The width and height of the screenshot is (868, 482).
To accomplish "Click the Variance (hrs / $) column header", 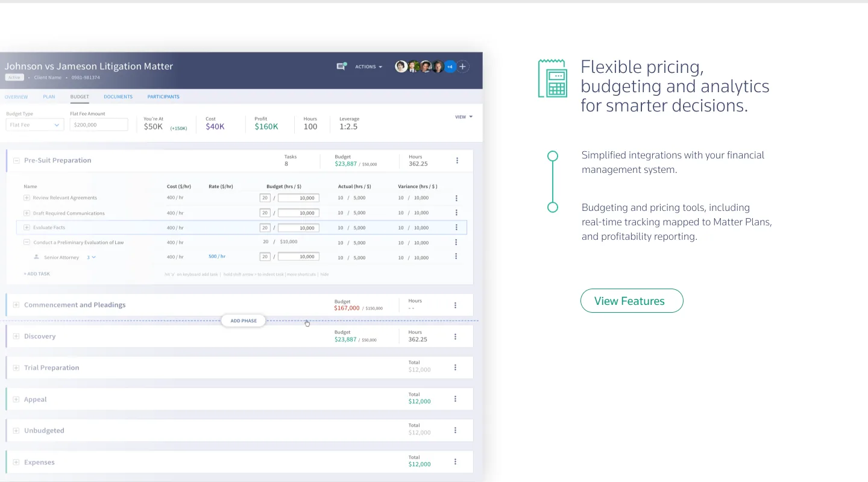I will pos(418,187).
